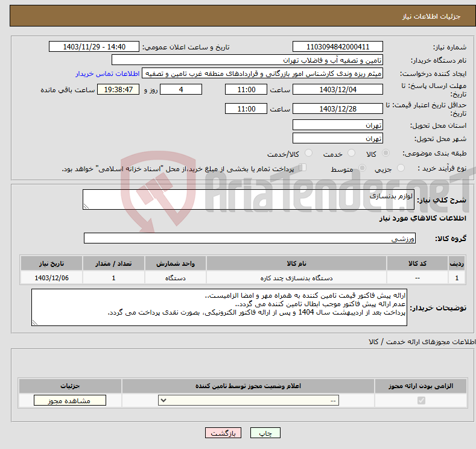Click the resize handle of buyer notes box

tap(35, 322)
